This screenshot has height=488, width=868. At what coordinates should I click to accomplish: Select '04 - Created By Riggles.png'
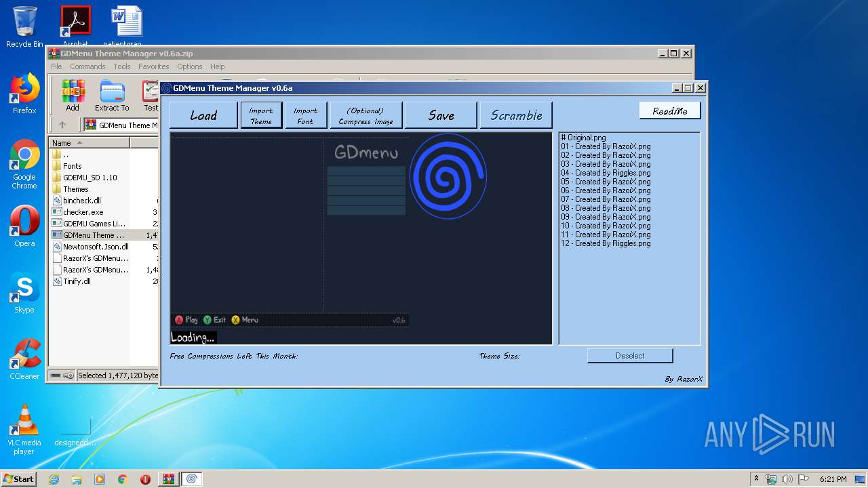[x=606, y=173]
